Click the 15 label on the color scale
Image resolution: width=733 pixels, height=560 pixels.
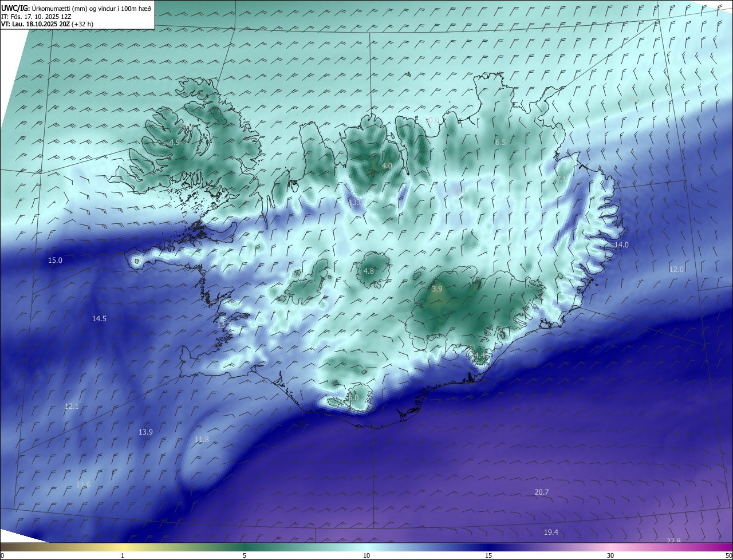488,555
